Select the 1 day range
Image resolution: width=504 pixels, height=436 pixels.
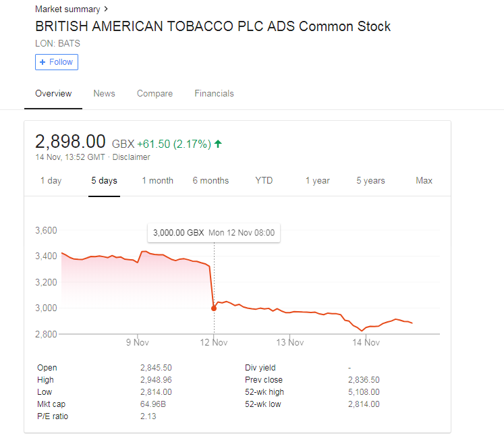51,181
